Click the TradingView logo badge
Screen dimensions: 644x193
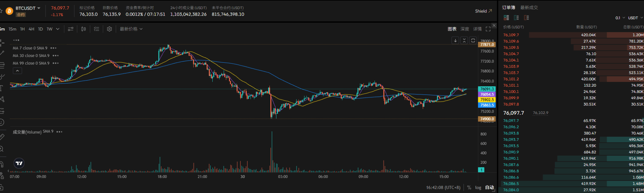click(x=19, y=163)
